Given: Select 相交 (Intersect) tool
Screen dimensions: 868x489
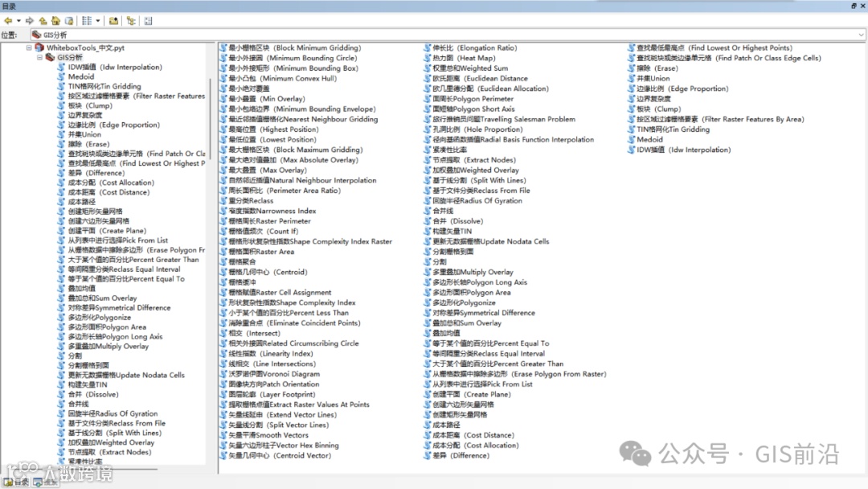Looking at the screenshot, I should click(255, 334).
